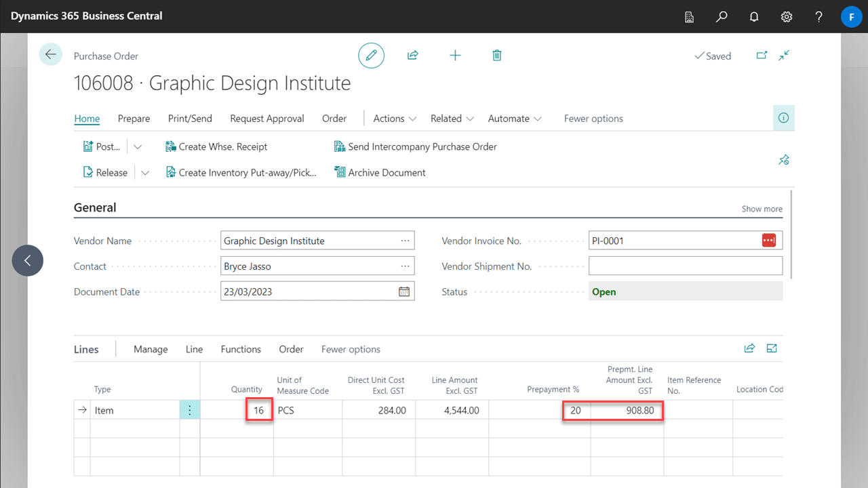
Task: Click the Line Amount cell 4,544.00
Action: coord(452,410)
